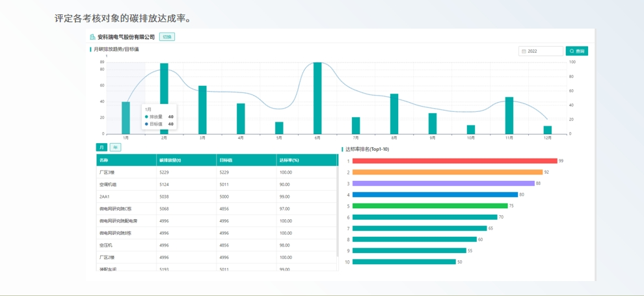The height and width of the screenshot is (296, 644).
Task: Click the company building icon
Action: click(x=92, y=37)
